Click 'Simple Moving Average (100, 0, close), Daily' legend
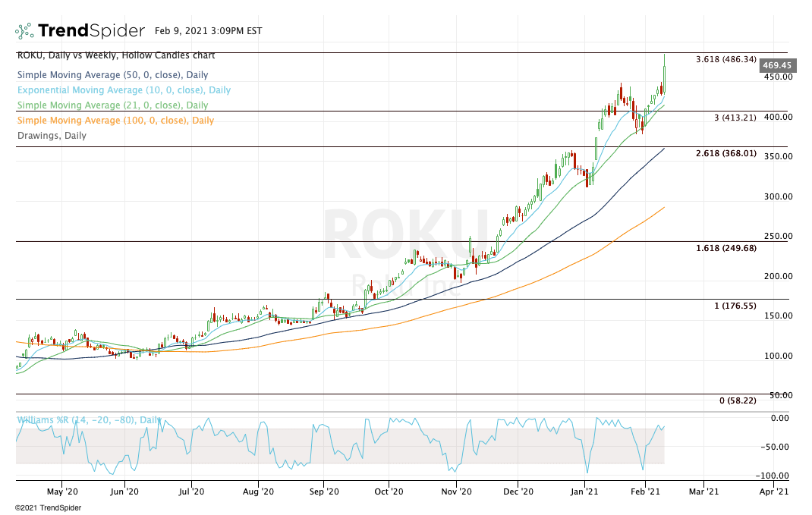This screenshot has height=515, width=812. coord(115,120)
